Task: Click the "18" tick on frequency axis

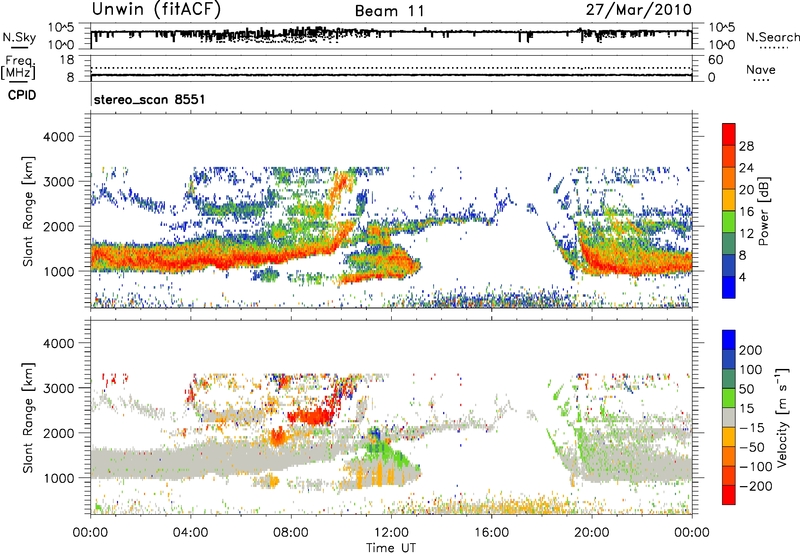Action: 67,60
